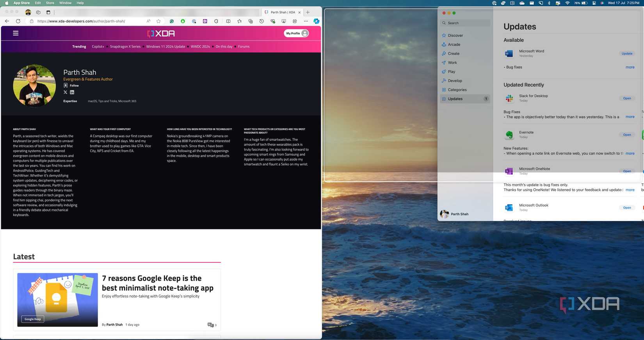Open Parth Shah account in App Store
Image resolution: width=644 pixels, height=340 pixels.
(x=454, y=214)
